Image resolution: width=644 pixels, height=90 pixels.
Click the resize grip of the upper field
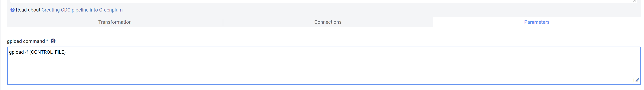(x=635, y=1)
